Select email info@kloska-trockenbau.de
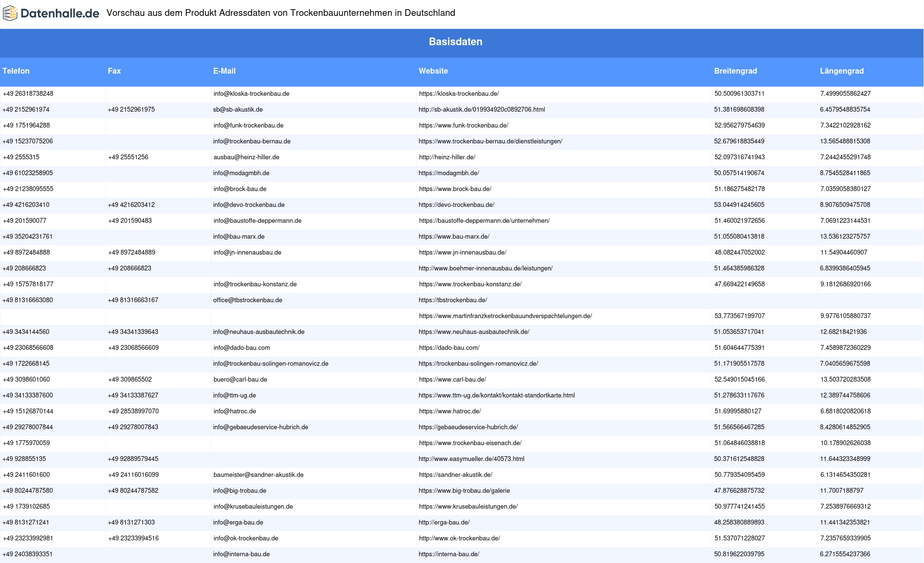 click(251, 94)
